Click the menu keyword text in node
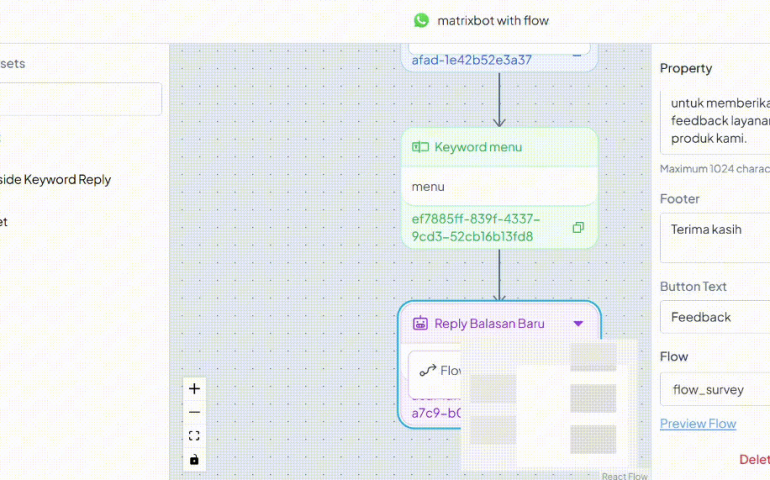The height and width of the screenshot is (480, 770). click(428, 187)
